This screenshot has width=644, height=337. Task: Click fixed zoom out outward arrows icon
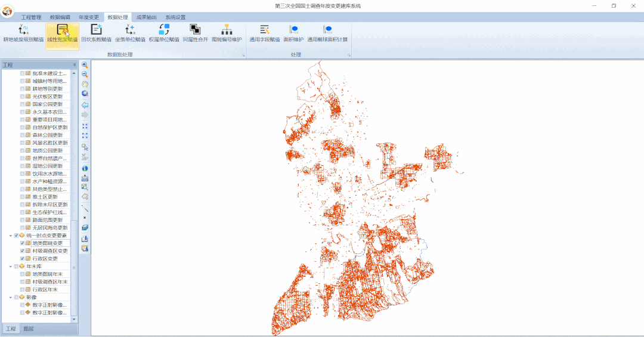click(85, 135)
